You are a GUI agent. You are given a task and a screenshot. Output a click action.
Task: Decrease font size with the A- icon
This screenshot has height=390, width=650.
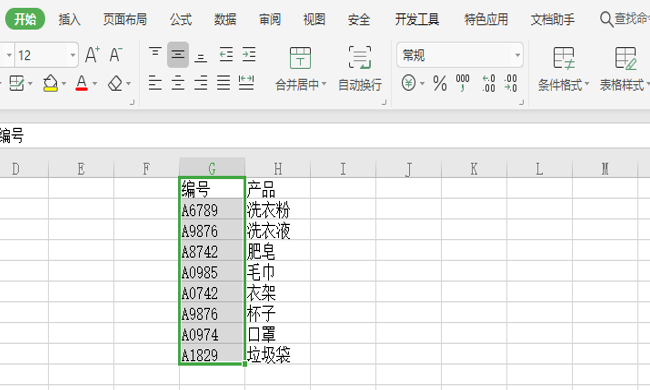pyautogui.click(x=116, y=55)
